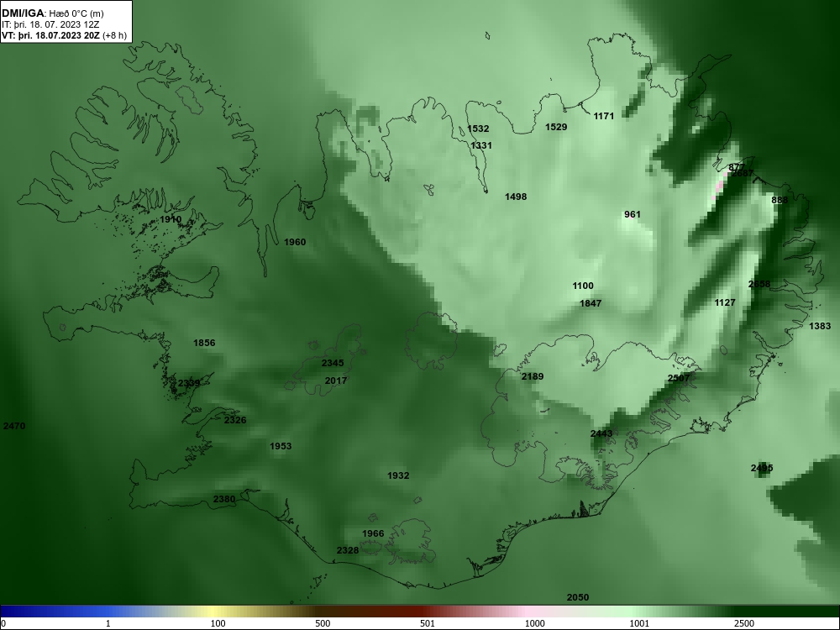Click the map value 888
840x630 pixels.
click(780, 200)
